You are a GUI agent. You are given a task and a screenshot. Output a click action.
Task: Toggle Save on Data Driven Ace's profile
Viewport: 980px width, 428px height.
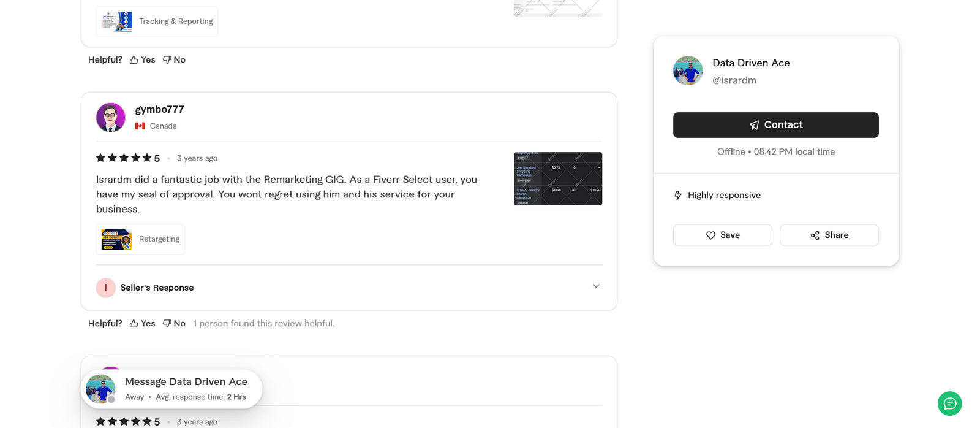pyautogui.click(x=722, y=235)
